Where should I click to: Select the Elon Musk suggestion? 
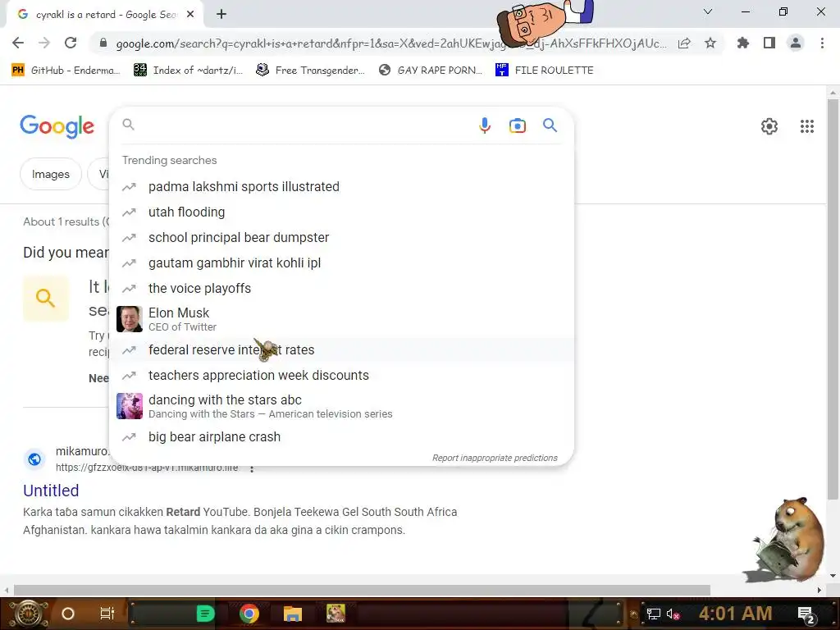(341, 319)
